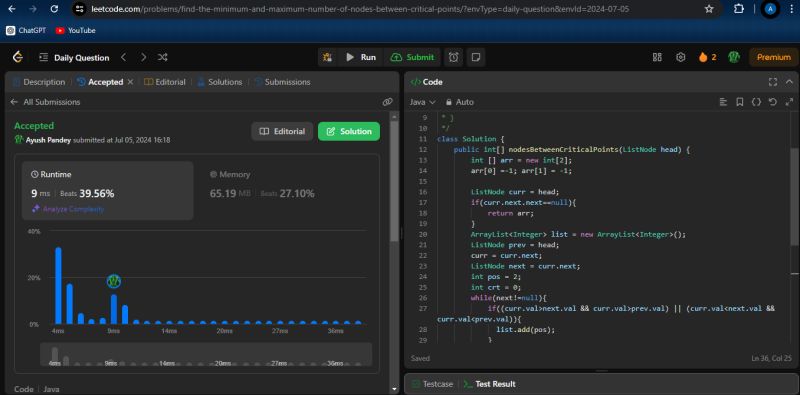Close the Accepted tab
Image resolution: width=800 pixels, height=395 pixels.
[x=130, y=82]
